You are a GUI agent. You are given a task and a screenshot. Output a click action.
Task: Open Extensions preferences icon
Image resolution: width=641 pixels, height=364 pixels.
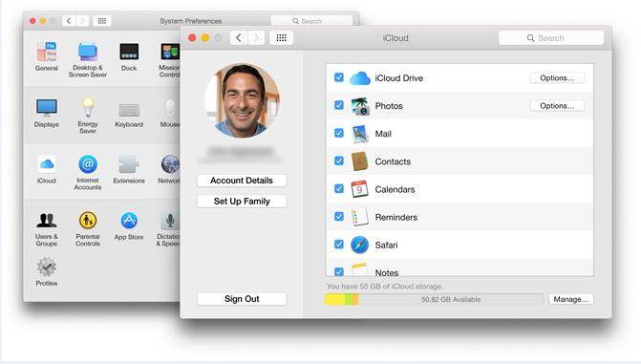point(129,164)
